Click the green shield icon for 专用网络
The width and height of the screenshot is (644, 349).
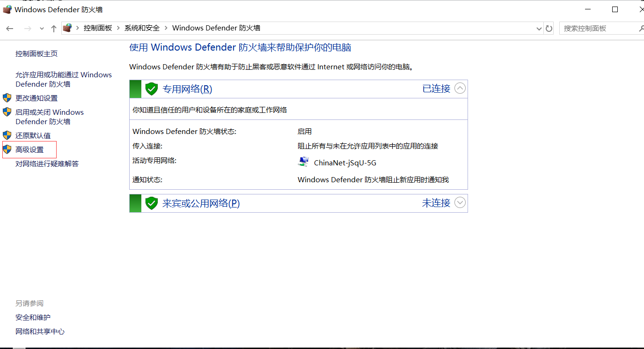click(151, 89)
